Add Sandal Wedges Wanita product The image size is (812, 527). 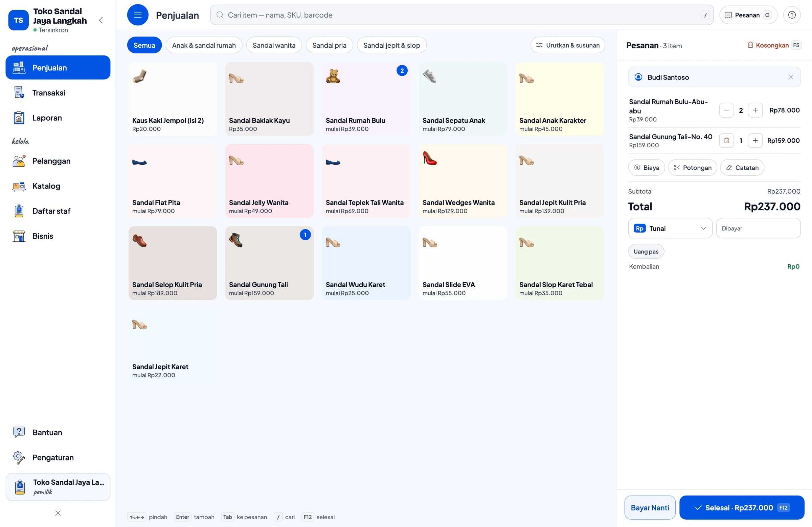pyautogui.click(x=463, y=181)
